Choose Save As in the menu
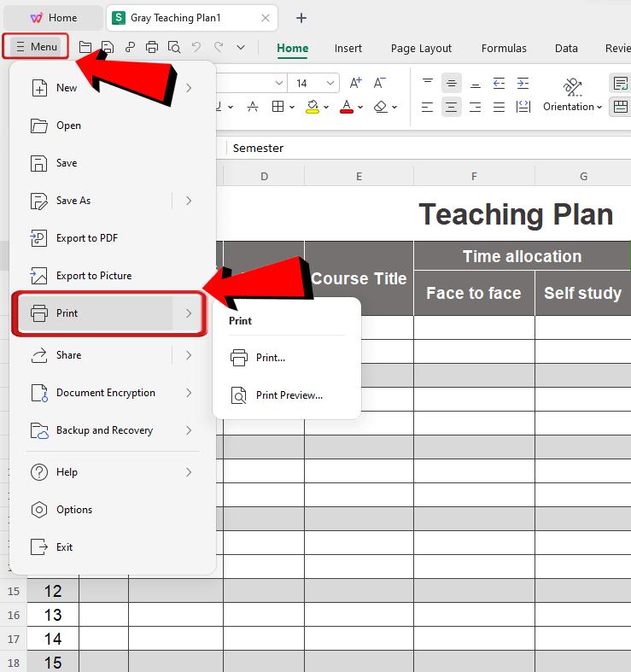Screen dimensions: 631x672 coord(96,201)
